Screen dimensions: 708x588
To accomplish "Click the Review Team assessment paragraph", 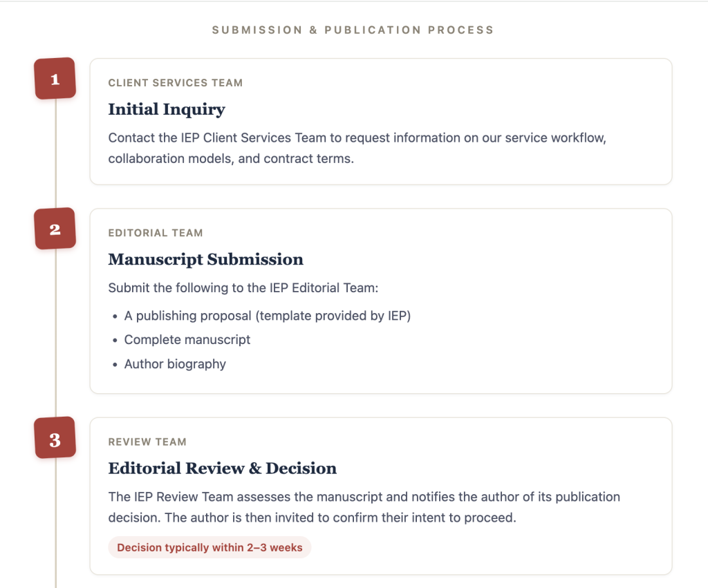I will (364, 507).
